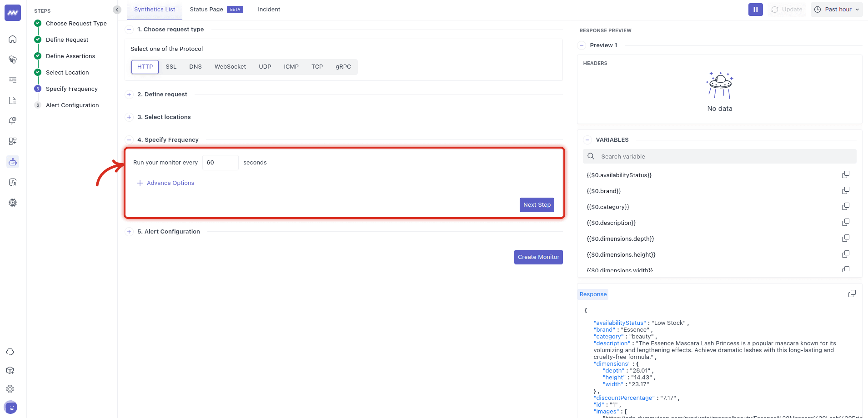Open the support headset icon

point(10,352)
